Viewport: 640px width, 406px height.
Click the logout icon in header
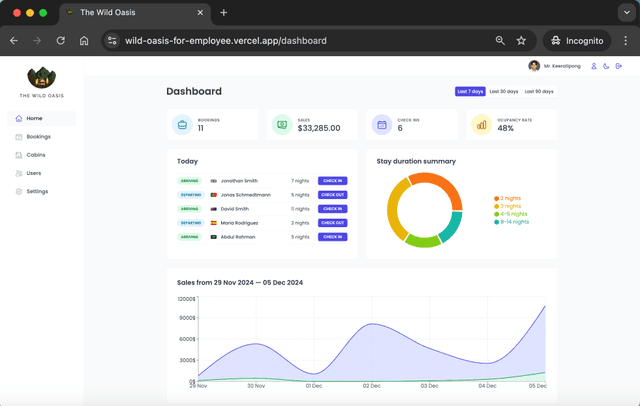[619, 66]
